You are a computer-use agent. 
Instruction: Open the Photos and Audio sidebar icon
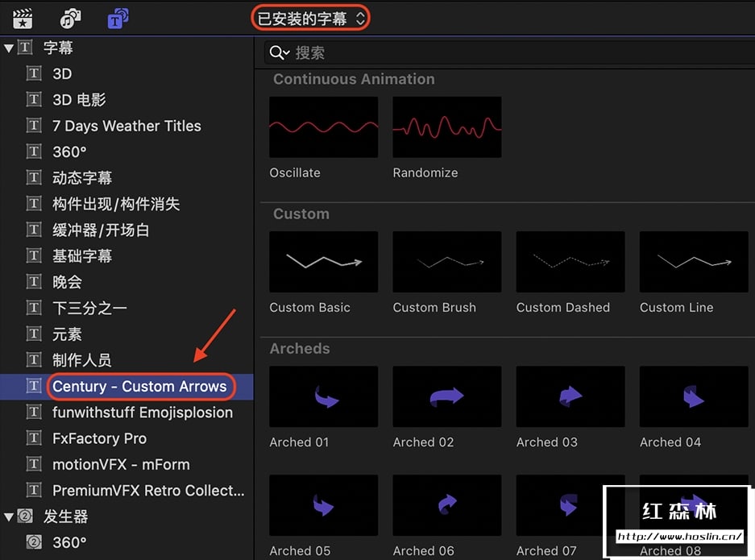coord(70,19)
